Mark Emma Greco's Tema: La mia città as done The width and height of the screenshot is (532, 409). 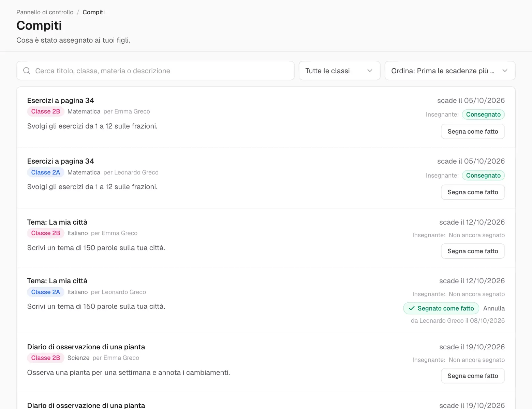point(473,251)
